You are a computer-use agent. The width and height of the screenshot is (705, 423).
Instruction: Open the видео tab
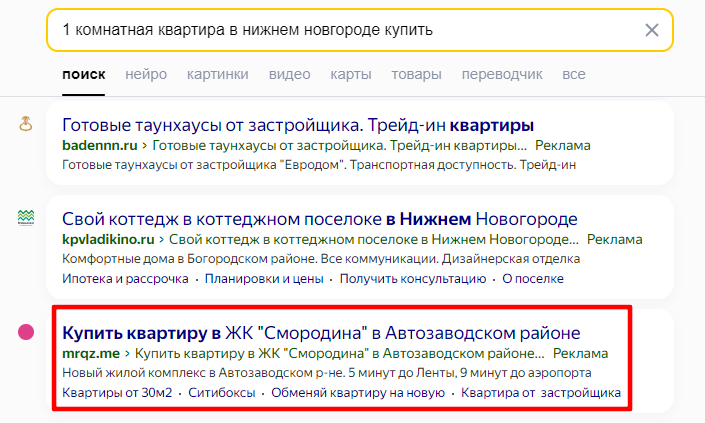(290, 74)
